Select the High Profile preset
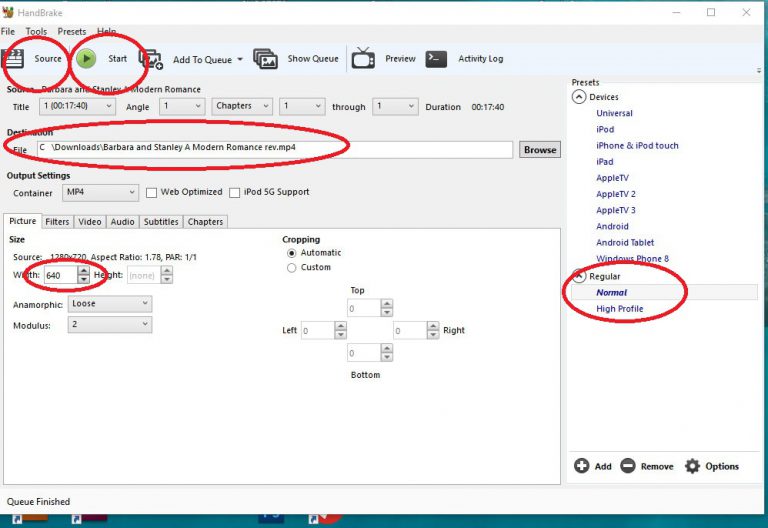The width and height of the screenshot is (768, 528). (x=620, y=309)
